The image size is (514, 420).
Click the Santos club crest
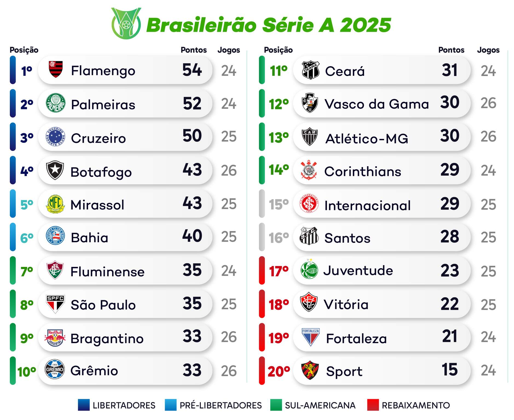(309, 237)
